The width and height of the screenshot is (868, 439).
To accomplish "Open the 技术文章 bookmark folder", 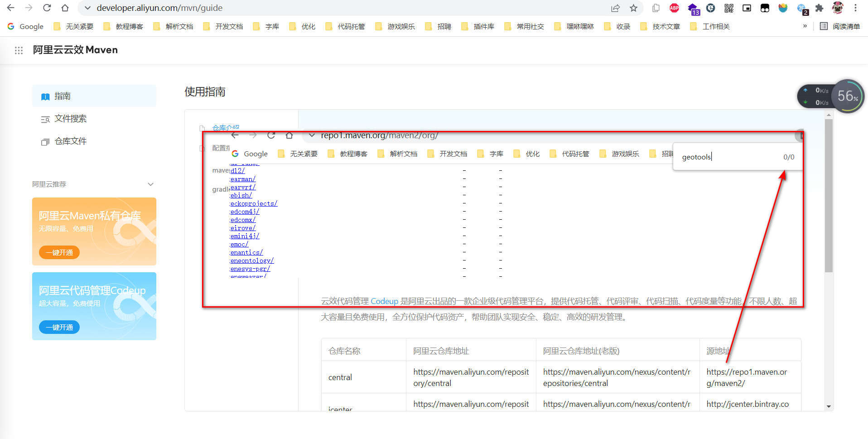I will (660, 26).
